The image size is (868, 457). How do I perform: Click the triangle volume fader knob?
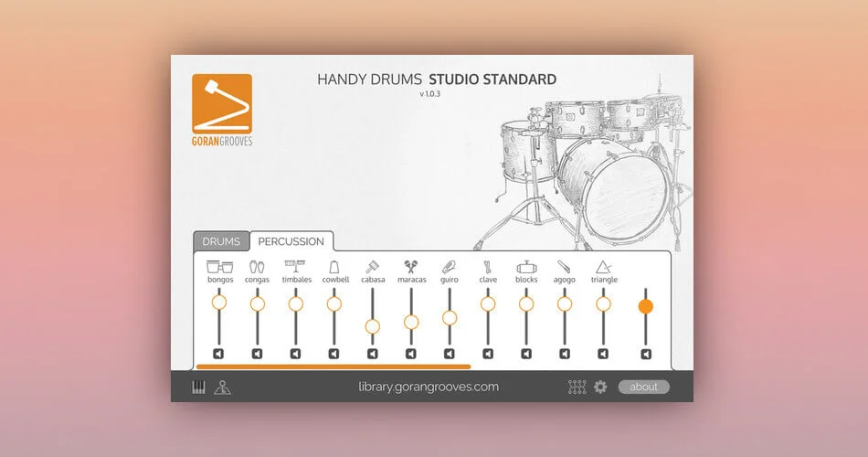(603, 304)
